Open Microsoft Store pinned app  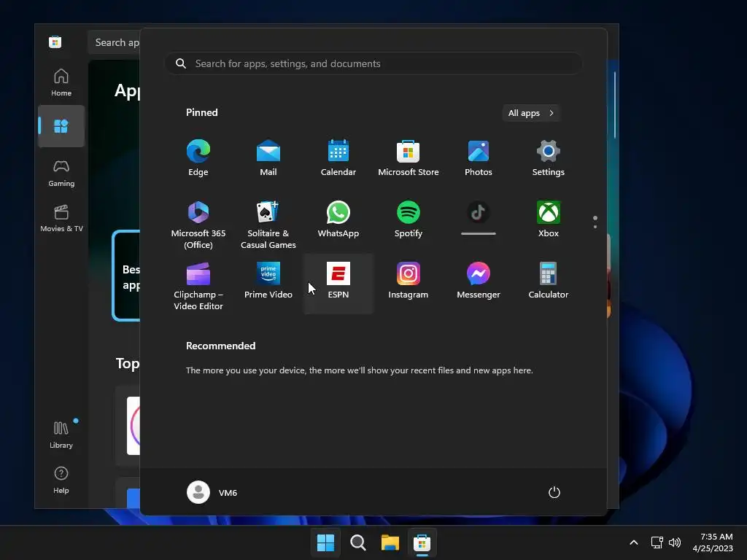tap(409, 158)
